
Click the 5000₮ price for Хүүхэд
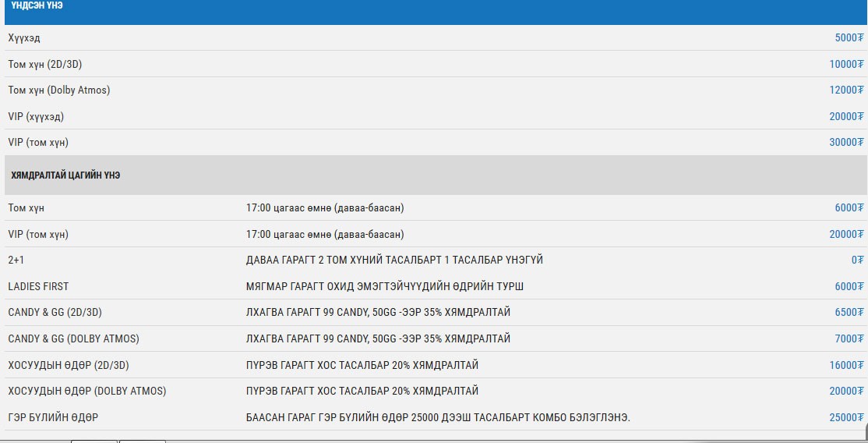click(849, 38)
